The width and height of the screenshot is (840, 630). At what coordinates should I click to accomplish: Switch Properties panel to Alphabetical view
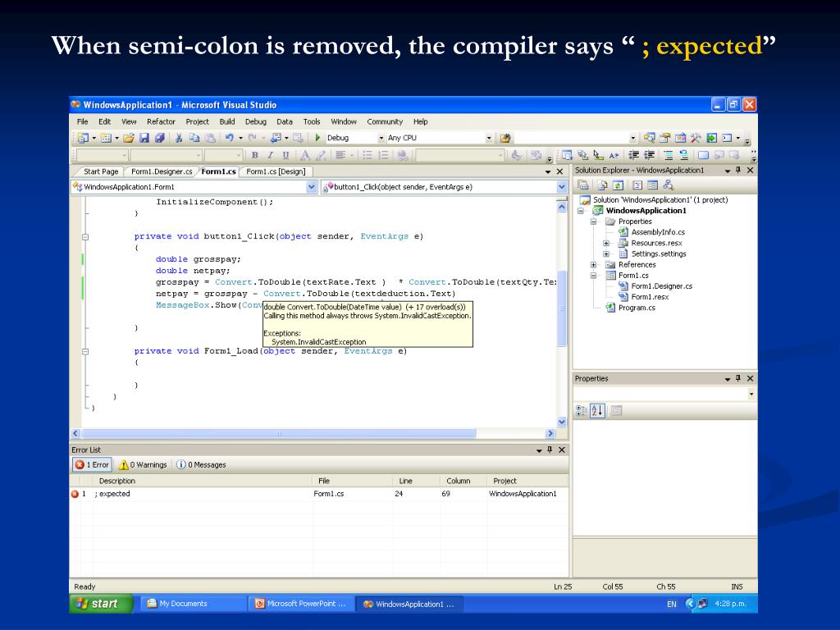click(597, 411)
